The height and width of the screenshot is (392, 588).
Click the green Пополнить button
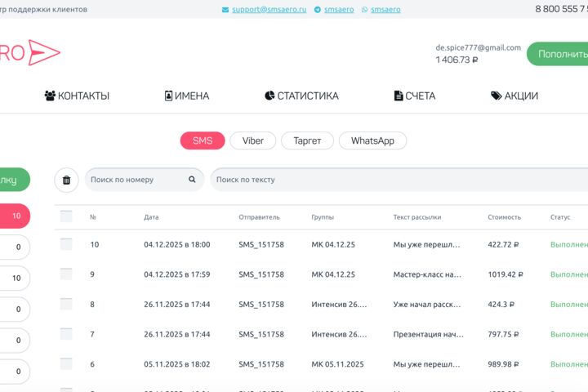(x=559, y=54)
